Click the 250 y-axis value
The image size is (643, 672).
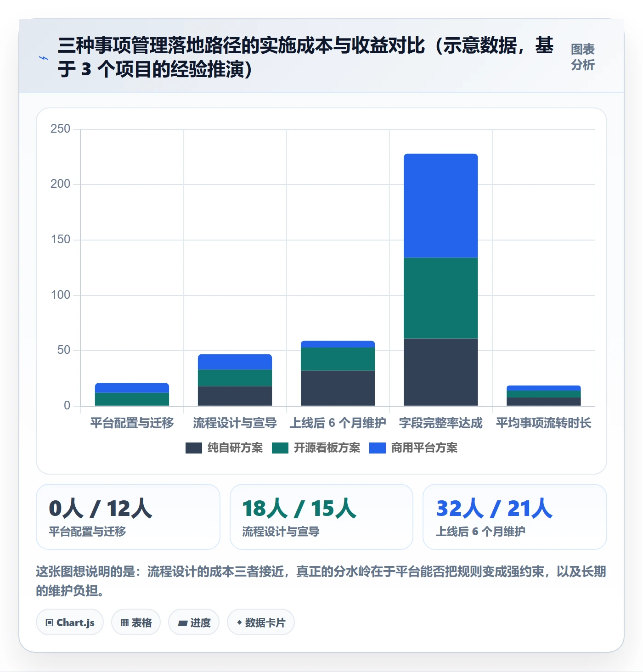click(61, 129)
